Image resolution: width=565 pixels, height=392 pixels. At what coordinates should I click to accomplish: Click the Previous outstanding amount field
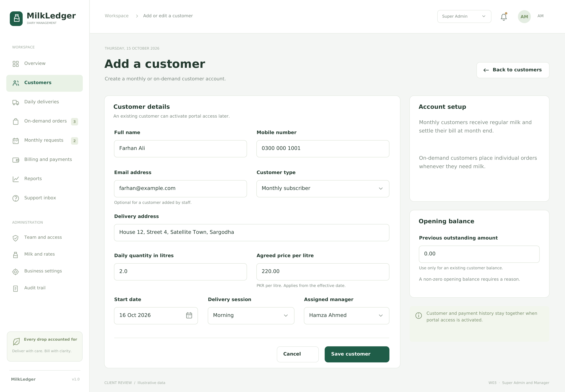479,254
